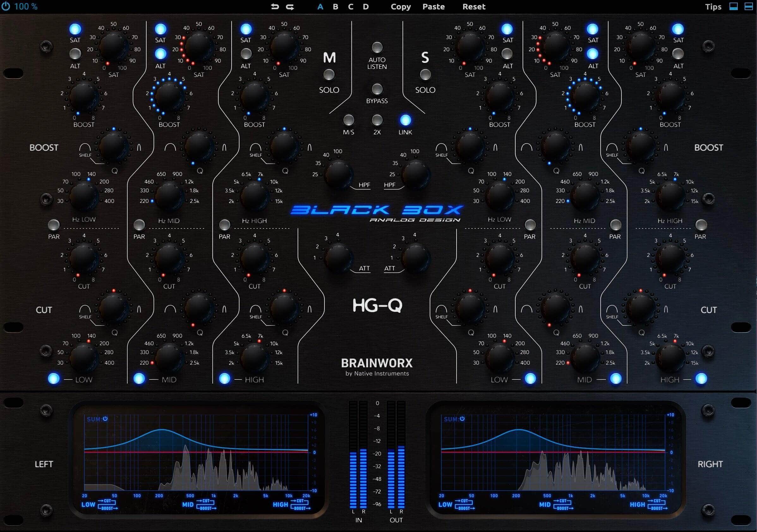Click the MID cut/boost icon in the LEFT analyzer

pos(206,504)
